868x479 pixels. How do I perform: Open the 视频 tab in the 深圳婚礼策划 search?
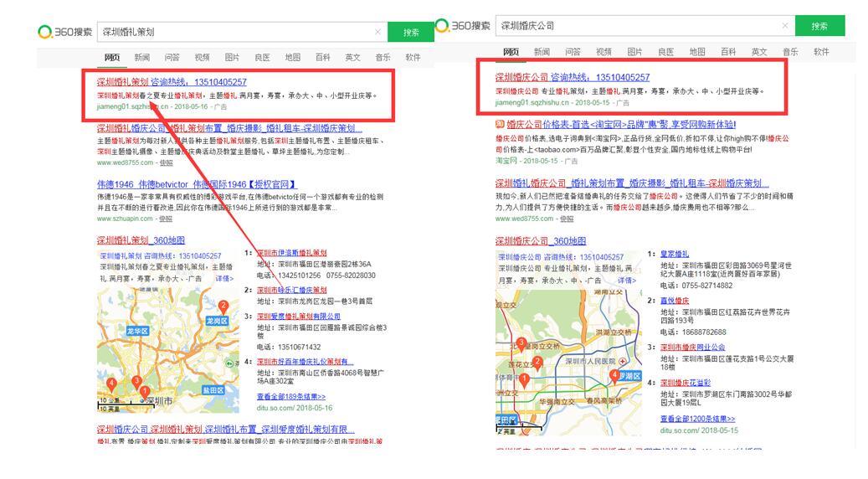coord(202,58)
